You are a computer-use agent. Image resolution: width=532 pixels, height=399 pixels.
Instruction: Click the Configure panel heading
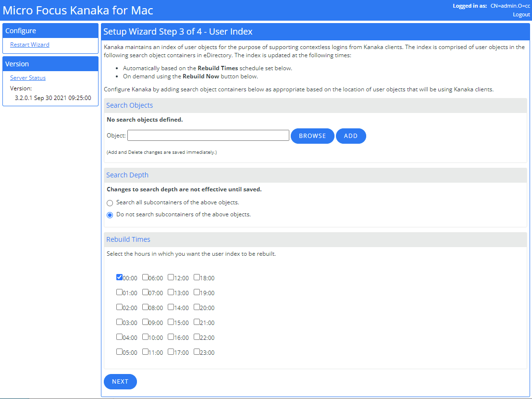point(50,31)
